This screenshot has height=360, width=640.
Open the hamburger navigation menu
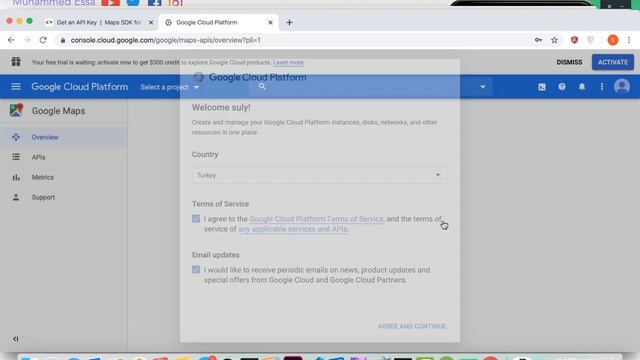click(16, 87)
